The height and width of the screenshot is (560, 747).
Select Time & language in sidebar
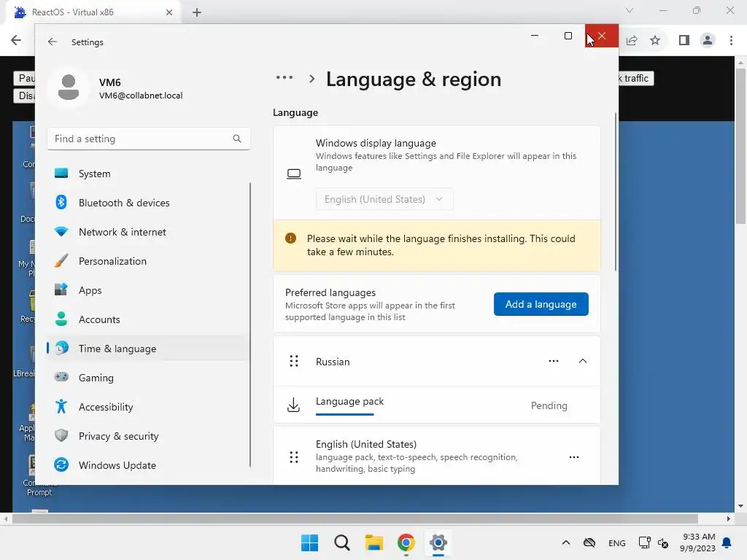point(147,349)
